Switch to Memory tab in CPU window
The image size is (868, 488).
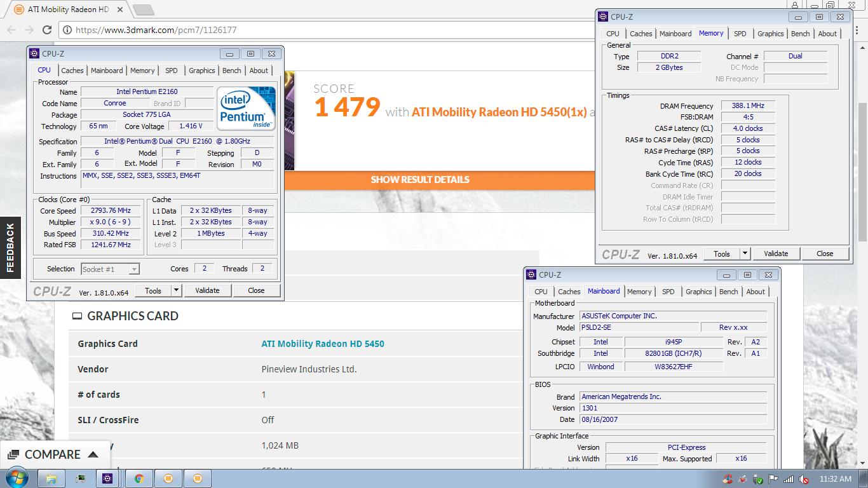[x=142, y=71]
